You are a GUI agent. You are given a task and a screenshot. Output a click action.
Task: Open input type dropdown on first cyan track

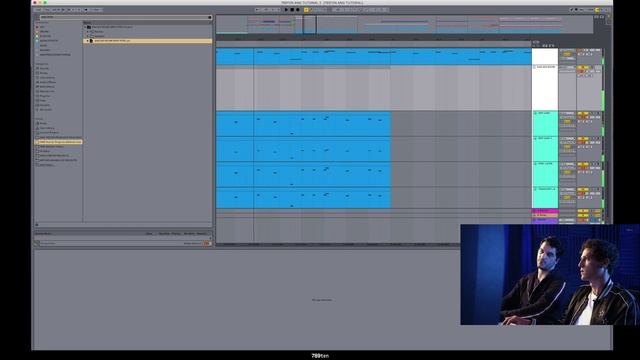[567, 113]
